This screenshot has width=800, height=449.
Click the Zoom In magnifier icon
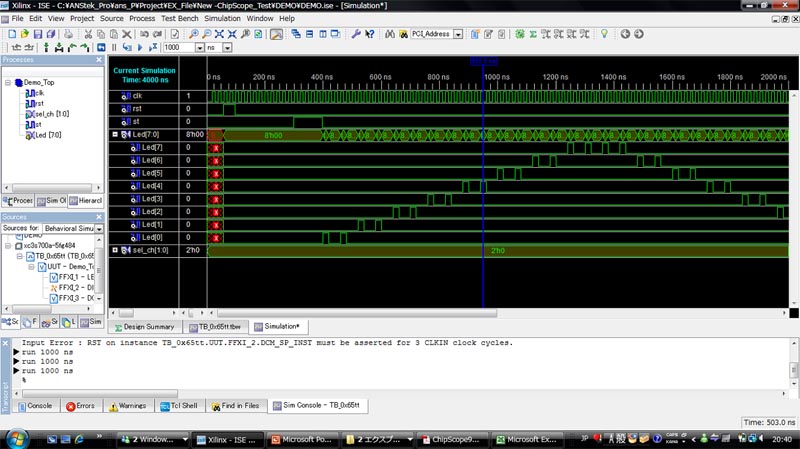[193, 34]
